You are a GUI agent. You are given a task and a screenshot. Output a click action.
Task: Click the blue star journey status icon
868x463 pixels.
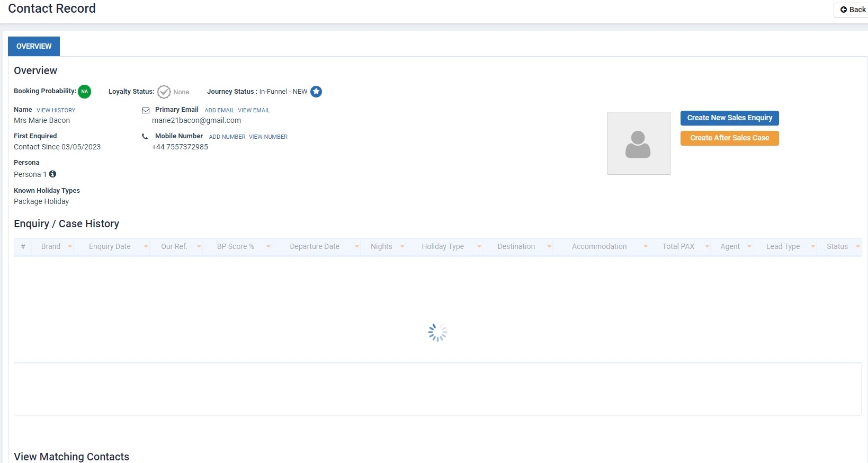coord(316,92)
